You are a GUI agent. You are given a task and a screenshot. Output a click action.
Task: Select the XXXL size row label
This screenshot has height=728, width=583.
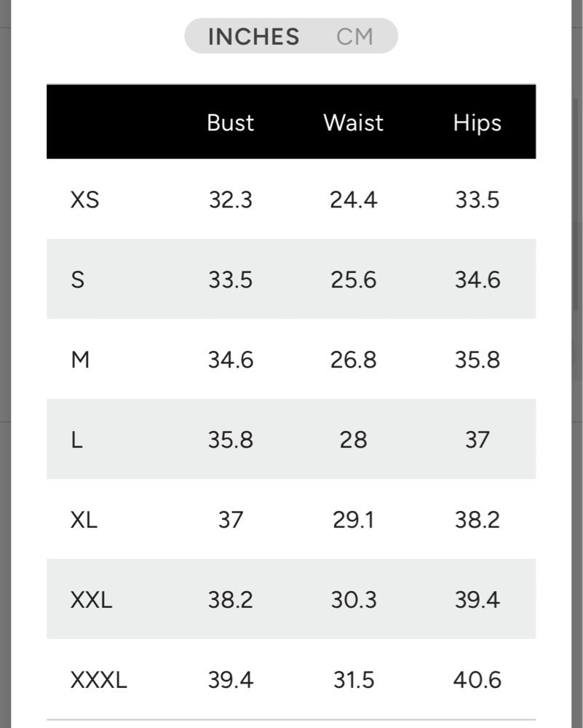pos(98,680)
